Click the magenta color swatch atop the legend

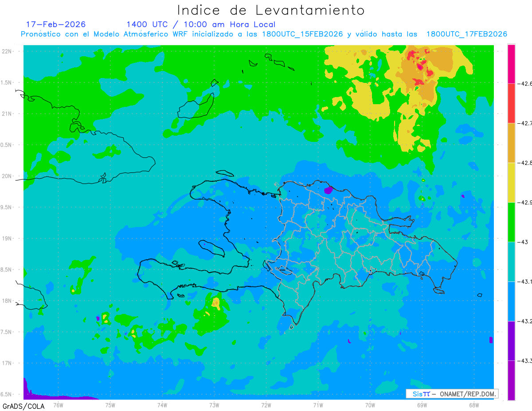pos(511,63)
